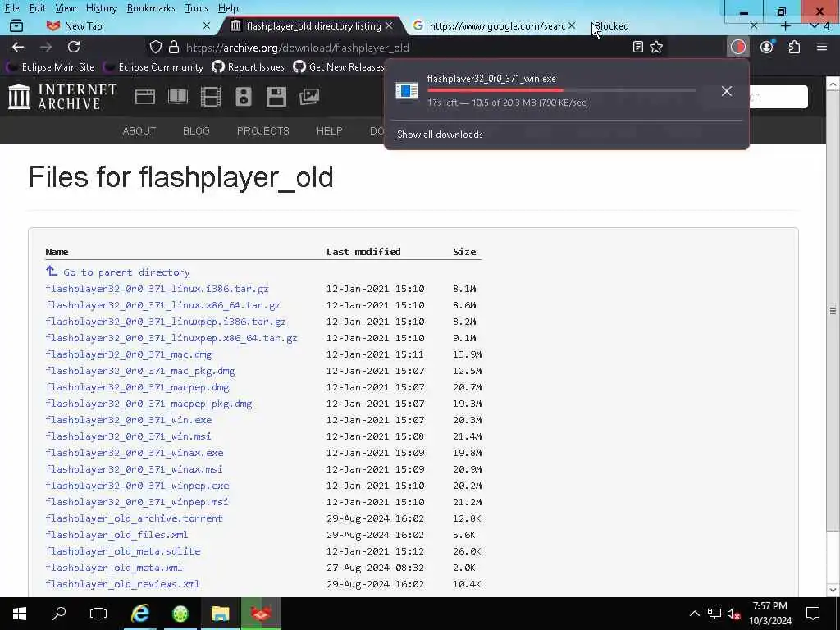Click BLOG in the archive nav

point(196,130)
